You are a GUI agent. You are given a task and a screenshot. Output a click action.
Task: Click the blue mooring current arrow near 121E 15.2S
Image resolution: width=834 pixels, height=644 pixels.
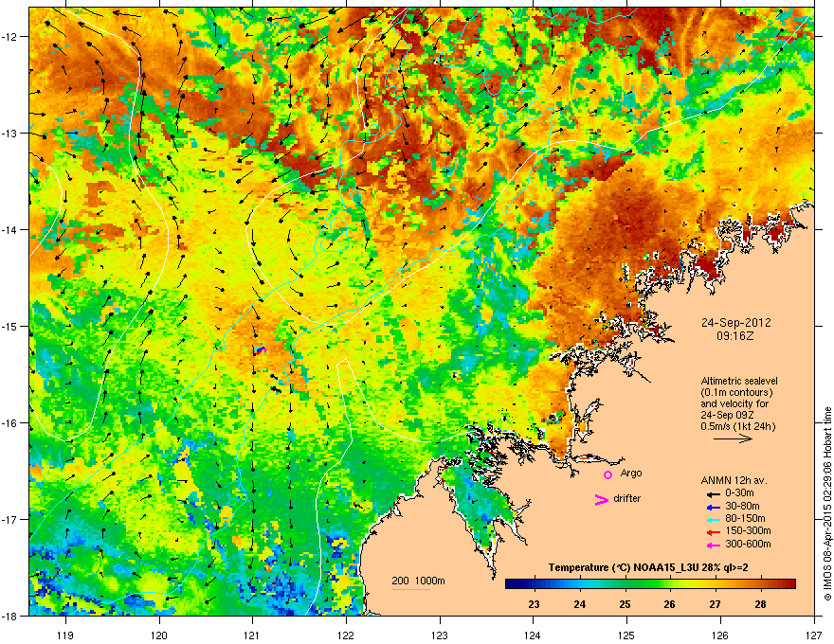[260, 349]
